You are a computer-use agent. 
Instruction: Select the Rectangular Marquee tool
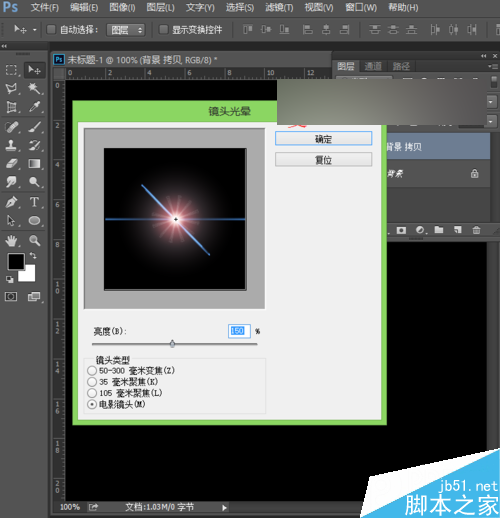[11, 70]
